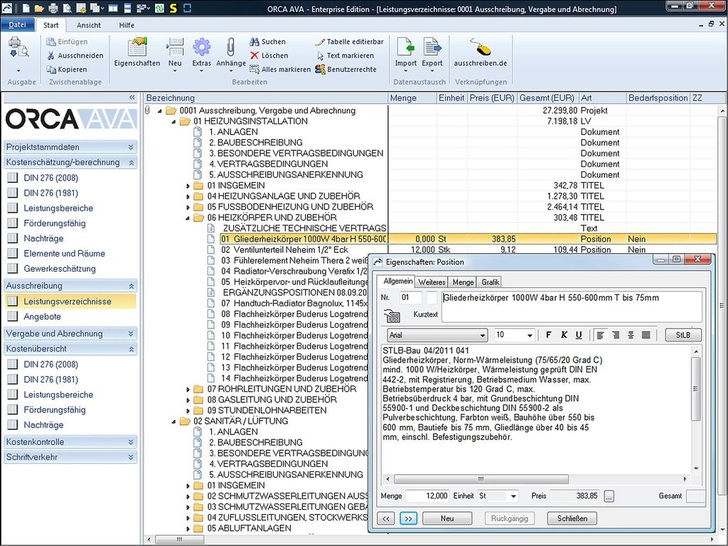Click the green globe icon in the title bar
Screen dimensions: 728x546
(159, 8)
